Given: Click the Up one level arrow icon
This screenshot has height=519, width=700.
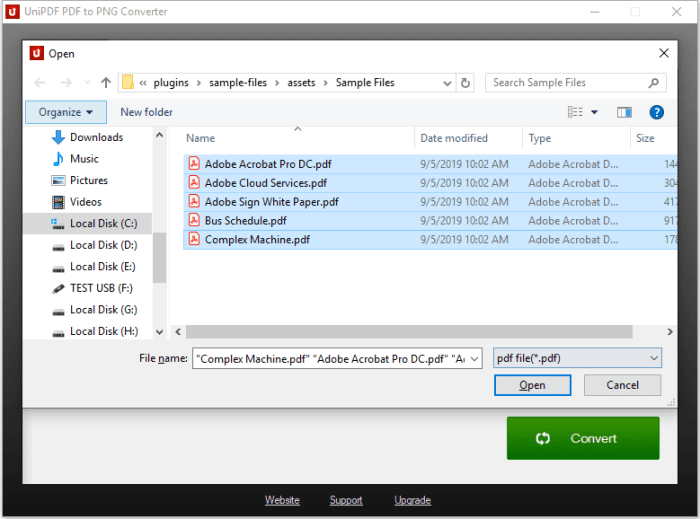Looking at the screenshot, I should [106, 83].
